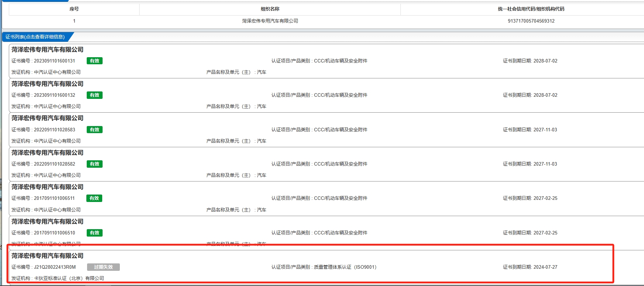This screenshot has height=286, width=644.
Task: Click the 组织名称 column header
Action: [270, 9]
